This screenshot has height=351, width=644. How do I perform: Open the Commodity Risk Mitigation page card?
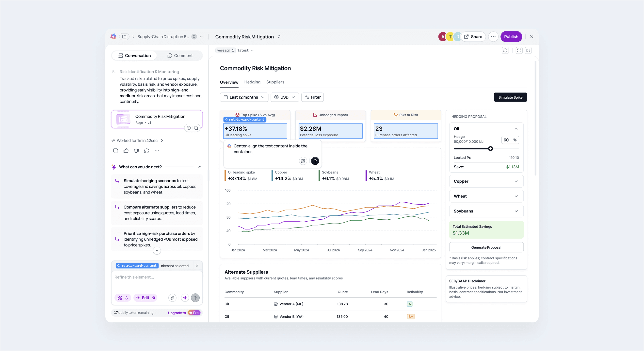(x=157, y=119)
